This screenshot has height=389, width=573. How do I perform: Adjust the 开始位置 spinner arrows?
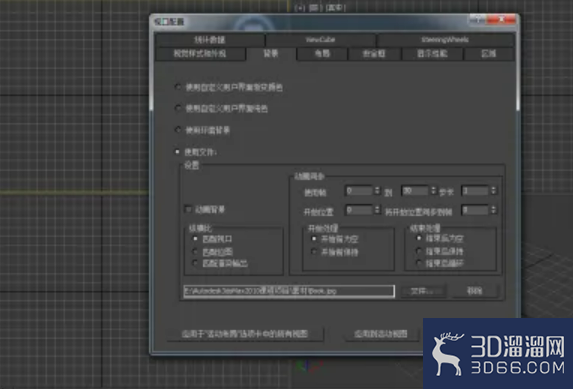pyautogui.click(x=377, y=210)
